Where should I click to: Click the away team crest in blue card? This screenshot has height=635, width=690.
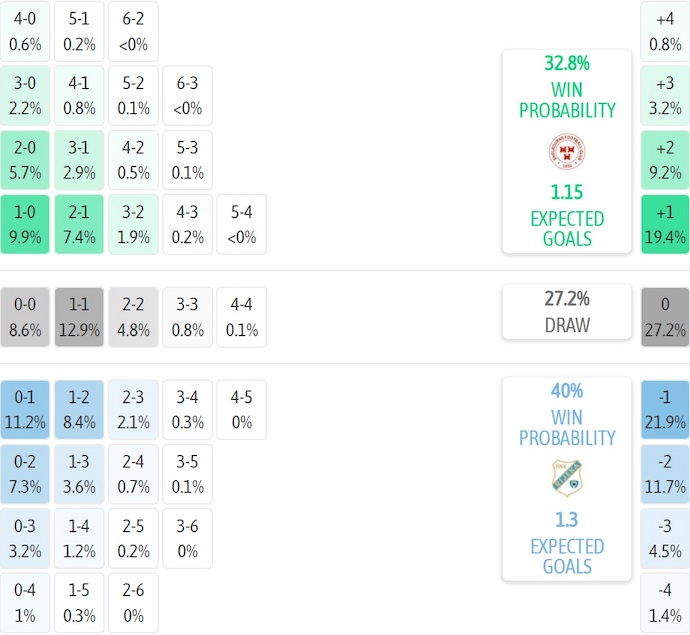tap(566, 479)
